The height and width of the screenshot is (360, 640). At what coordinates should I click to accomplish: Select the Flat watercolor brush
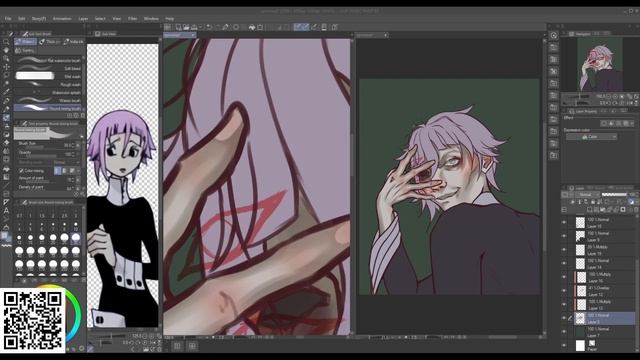click(x=48, y=60)
